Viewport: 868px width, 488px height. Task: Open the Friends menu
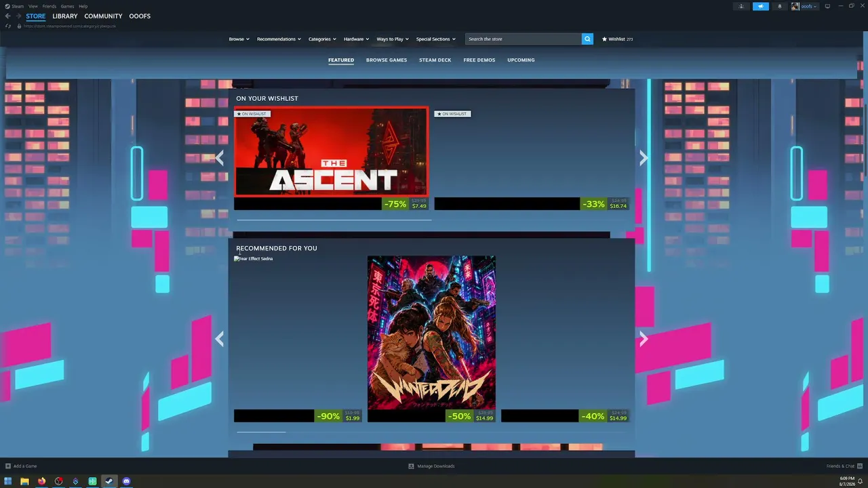(50, 6)
